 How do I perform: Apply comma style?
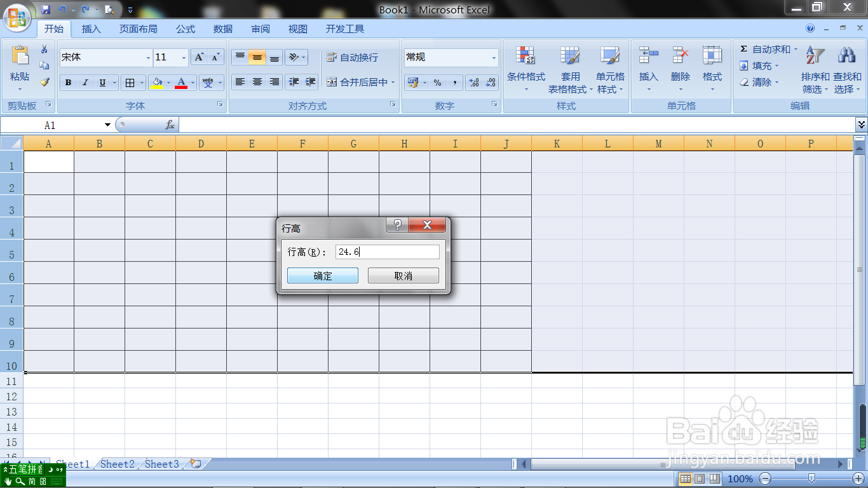coord(454,83)
